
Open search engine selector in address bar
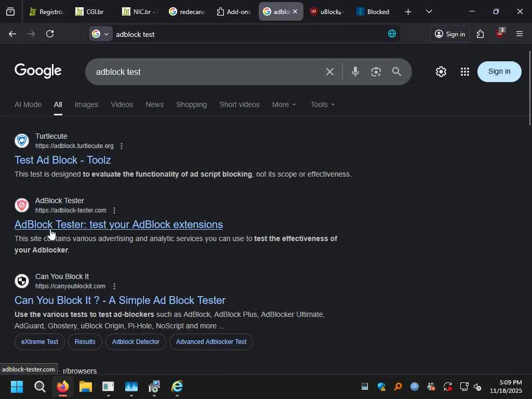click(x=101, y=34)
